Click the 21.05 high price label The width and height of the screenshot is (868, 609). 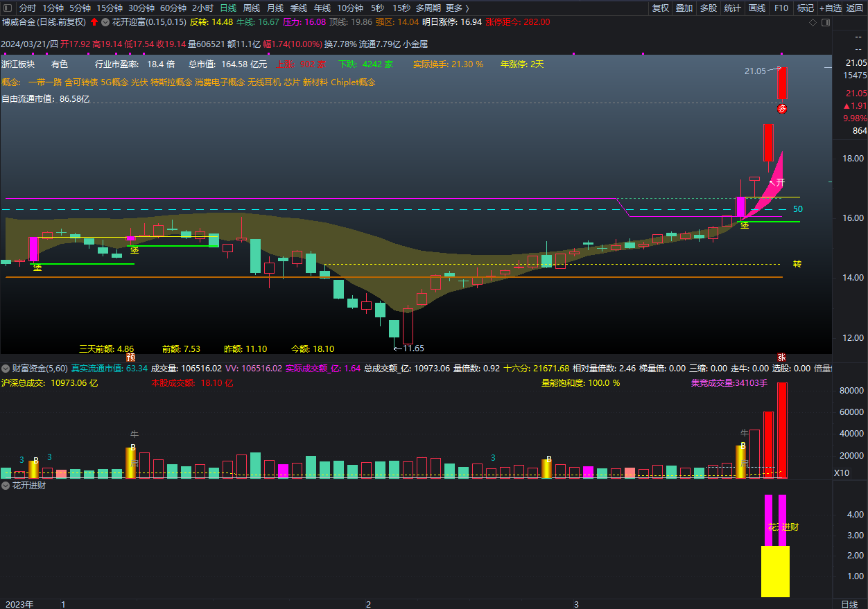(x=755, y=71)
